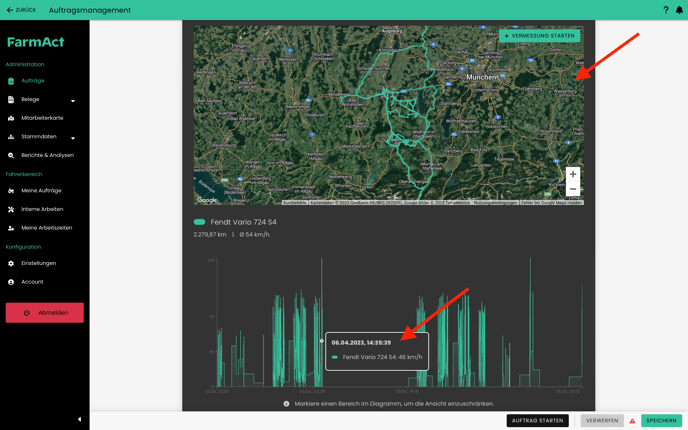Click the info icon below the chart
Image resolution: width=688 pixels, height=430 pixels.
[287, 404]
